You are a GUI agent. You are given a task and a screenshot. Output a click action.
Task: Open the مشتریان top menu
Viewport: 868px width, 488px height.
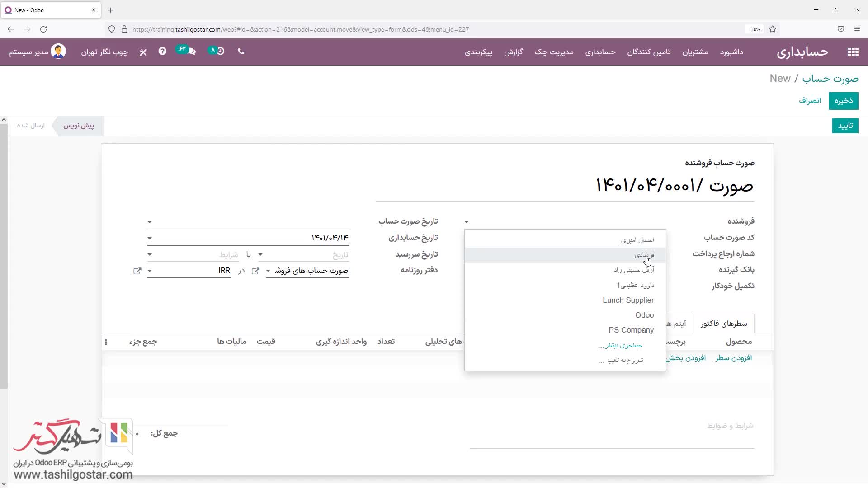[x=695, y=52]
